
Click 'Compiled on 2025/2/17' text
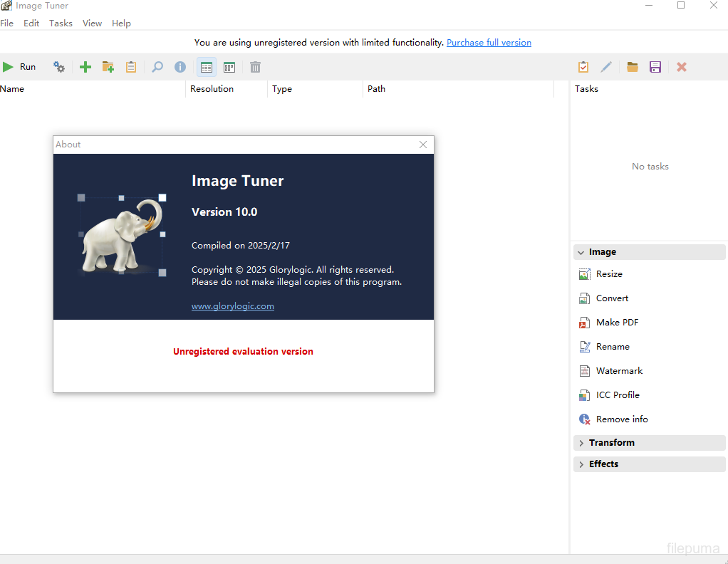[241, 246]
